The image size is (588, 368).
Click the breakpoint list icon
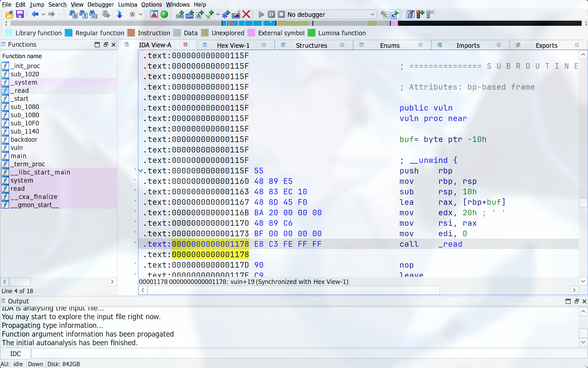coord(410,14)
